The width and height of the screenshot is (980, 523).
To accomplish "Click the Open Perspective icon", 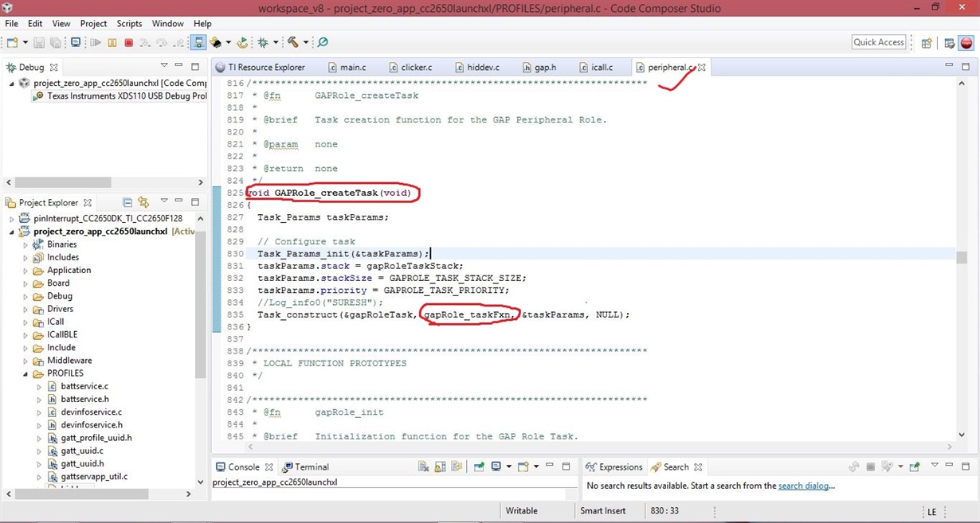I will click(927, 43).
